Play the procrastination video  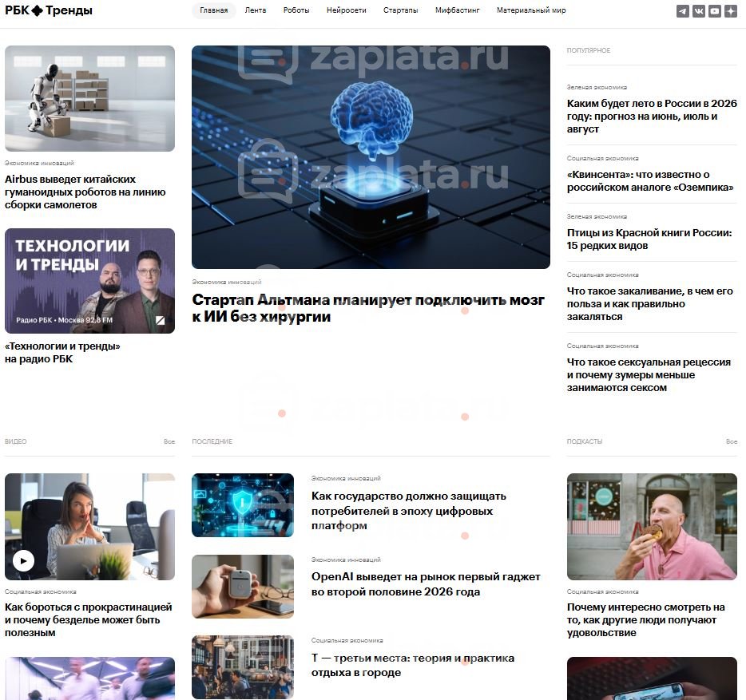23,560
